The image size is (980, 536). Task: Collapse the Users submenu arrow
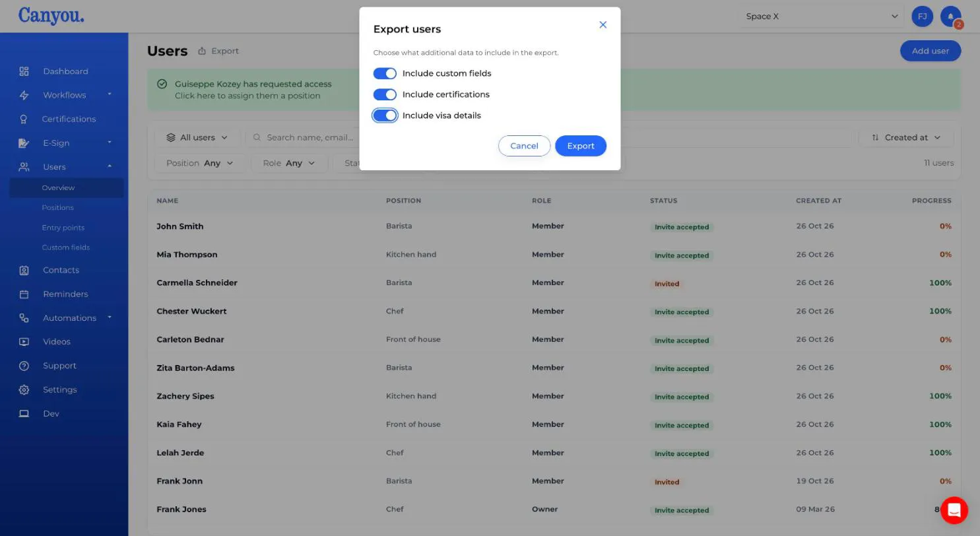[x=110, y=166]
